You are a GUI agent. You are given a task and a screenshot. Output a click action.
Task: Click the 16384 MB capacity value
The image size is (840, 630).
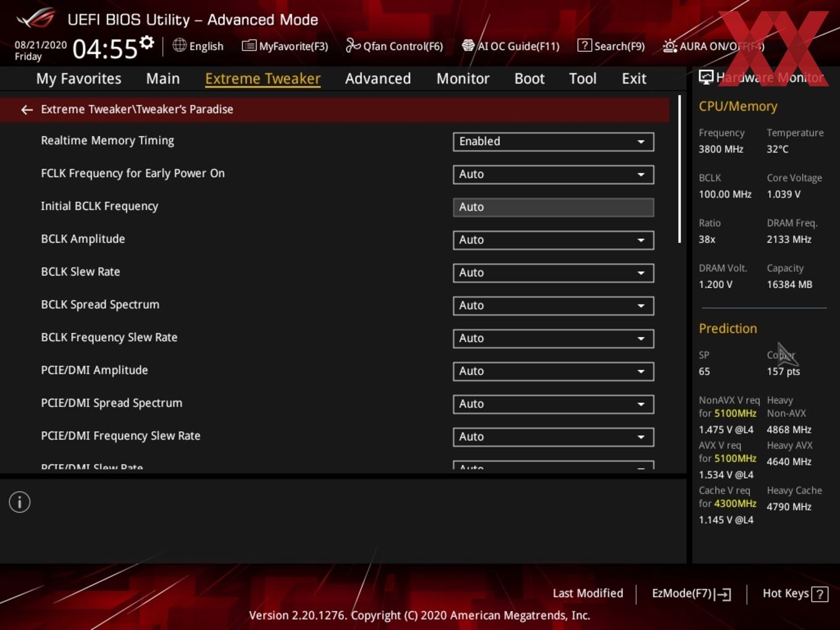[x=789, y=284]
